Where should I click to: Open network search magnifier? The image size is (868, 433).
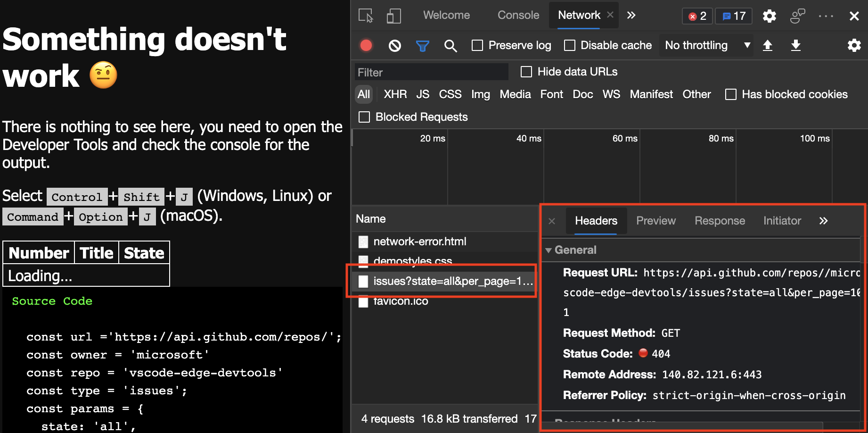[450, 46]
